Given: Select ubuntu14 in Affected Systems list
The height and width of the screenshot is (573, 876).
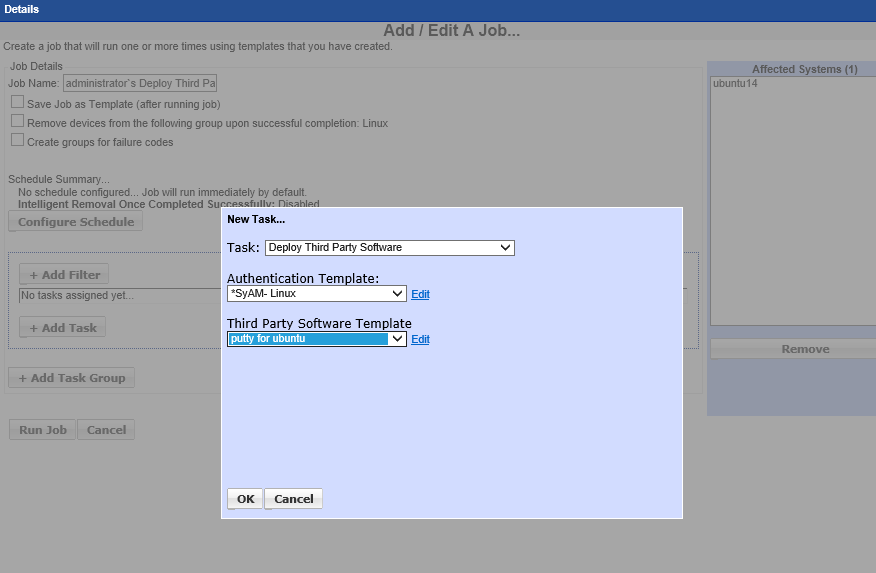Looking at the screenshot, I should click(735, 85).
